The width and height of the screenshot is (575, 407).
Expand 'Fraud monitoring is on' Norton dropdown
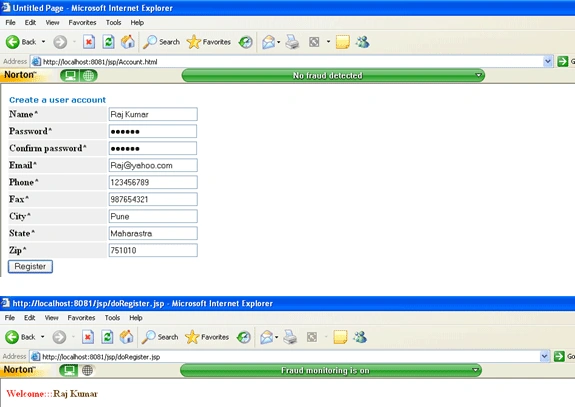[475, 370]
